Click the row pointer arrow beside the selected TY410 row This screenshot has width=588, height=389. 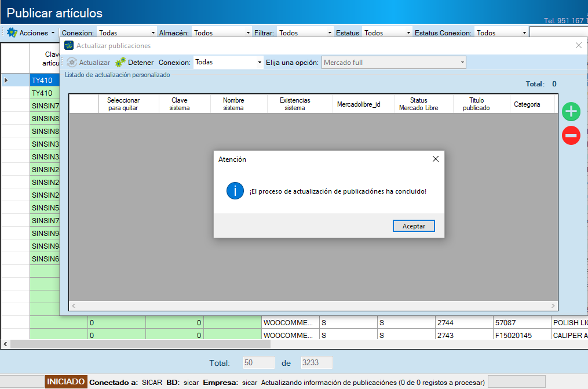tap(6, 80)
